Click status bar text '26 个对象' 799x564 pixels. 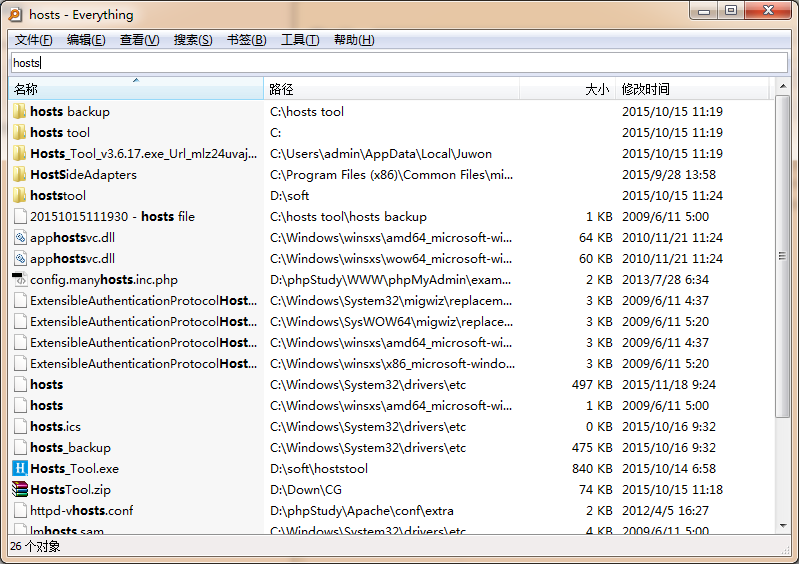coord(35,547)
